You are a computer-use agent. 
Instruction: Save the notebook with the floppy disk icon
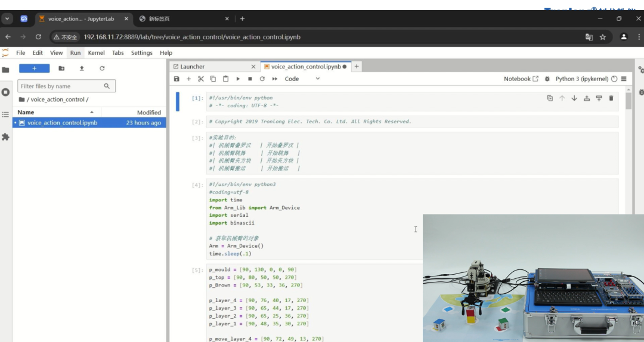tap(177, 79)
